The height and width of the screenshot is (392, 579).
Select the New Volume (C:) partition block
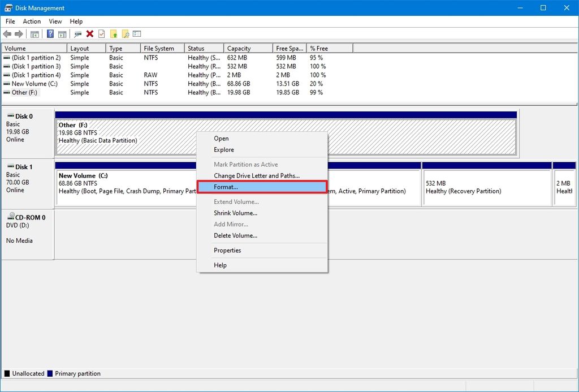124,187
